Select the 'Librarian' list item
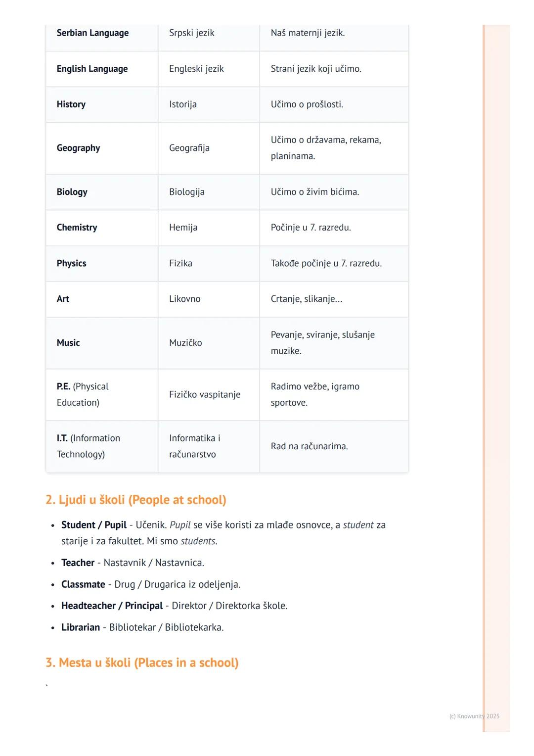The height and width of the screenshot is (756, 534). (81, 627)
